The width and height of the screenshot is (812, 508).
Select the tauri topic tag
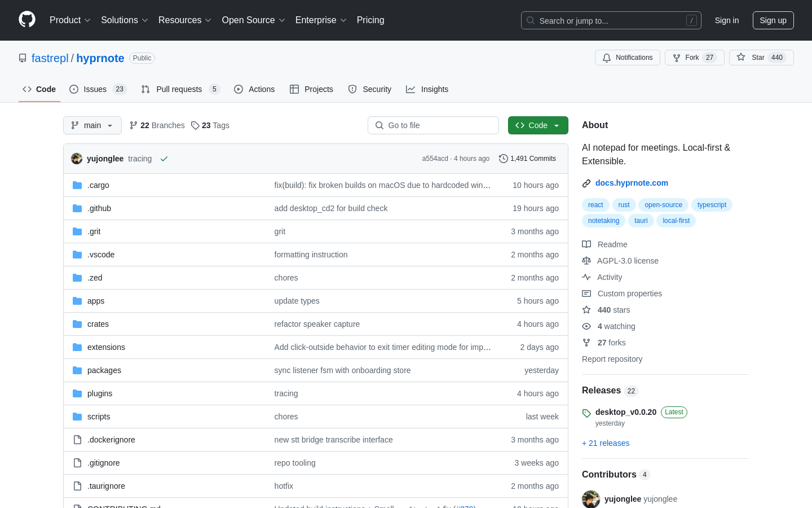point(641,221)
